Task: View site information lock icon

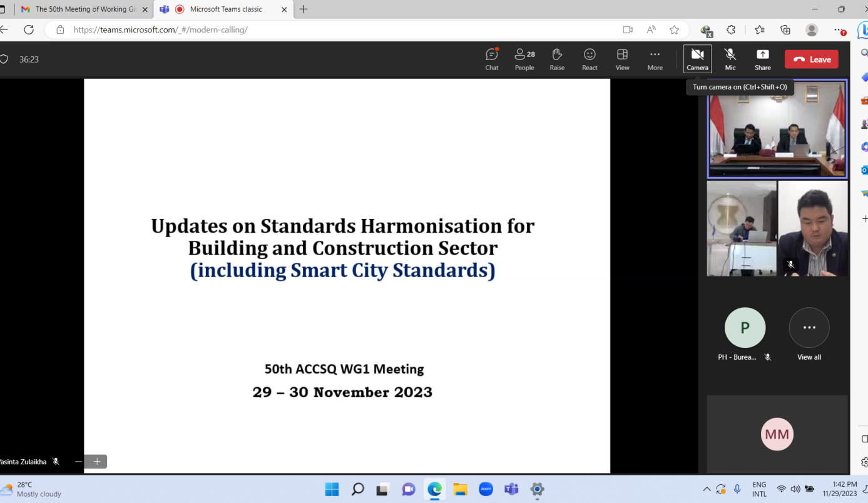Action: tap(60, 29)
